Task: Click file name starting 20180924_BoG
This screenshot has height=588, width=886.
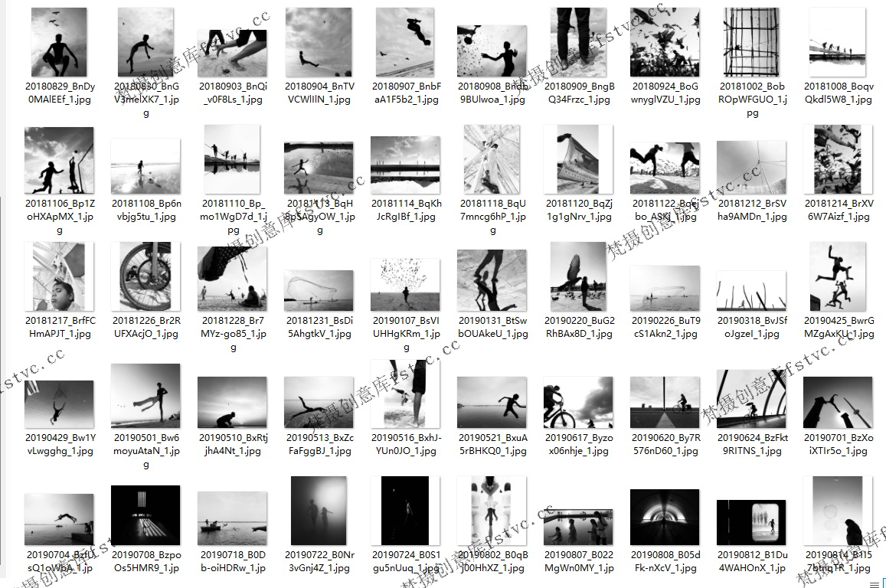Action: (x=665, y=93)
